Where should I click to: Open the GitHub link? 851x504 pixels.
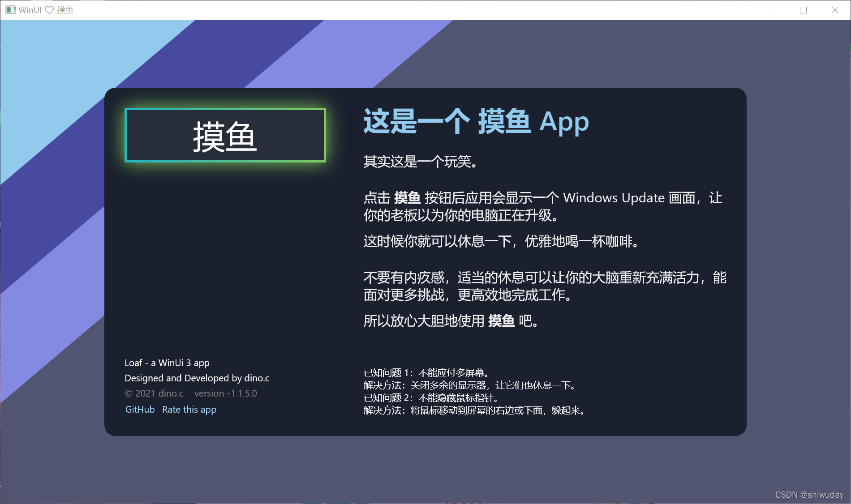click(139, 409)
